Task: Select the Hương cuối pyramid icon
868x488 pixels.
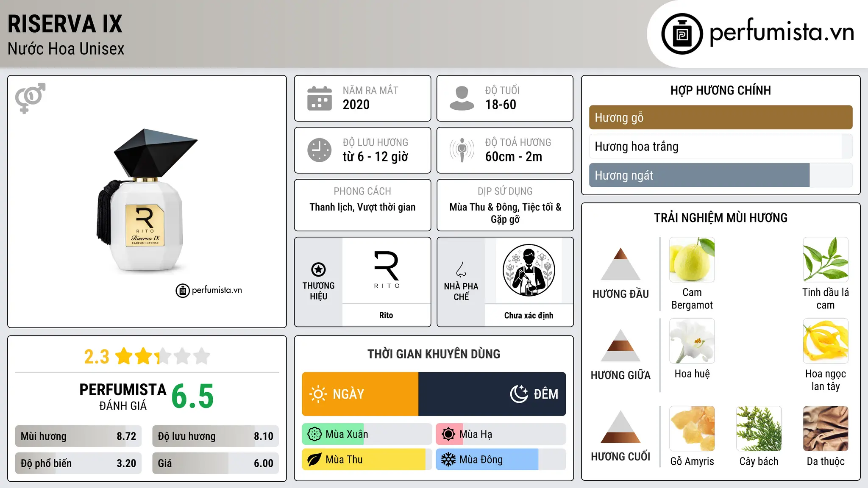Action: (620, 427)
